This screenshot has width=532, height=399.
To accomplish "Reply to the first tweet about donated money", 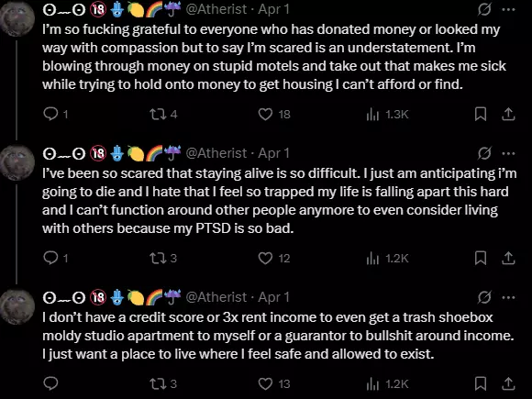I will [50, 115].
